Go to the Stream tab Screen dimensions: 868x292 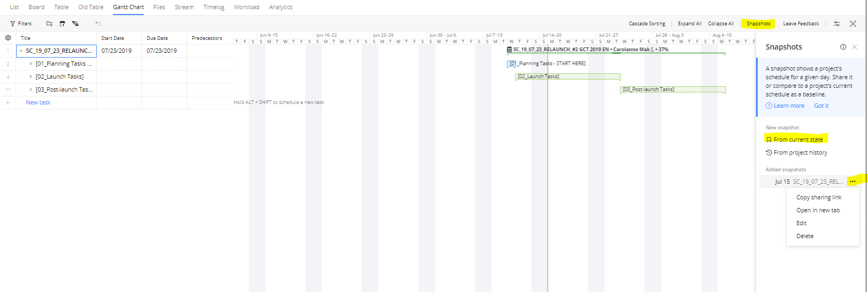[184, 7]
